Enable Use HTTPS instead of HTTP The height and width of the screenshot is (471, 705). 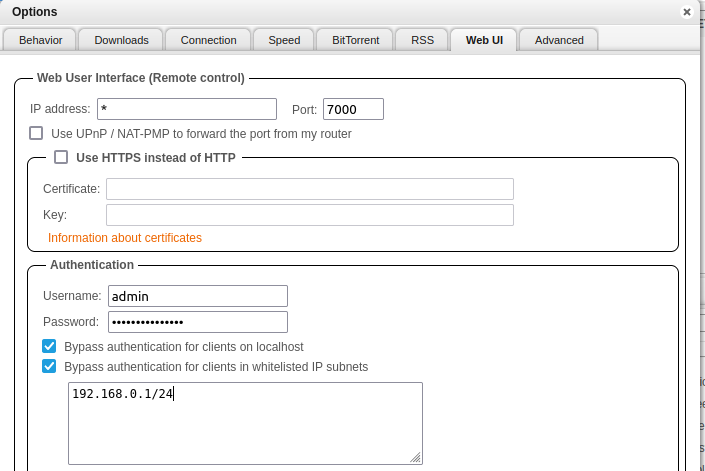click(61, 157)
